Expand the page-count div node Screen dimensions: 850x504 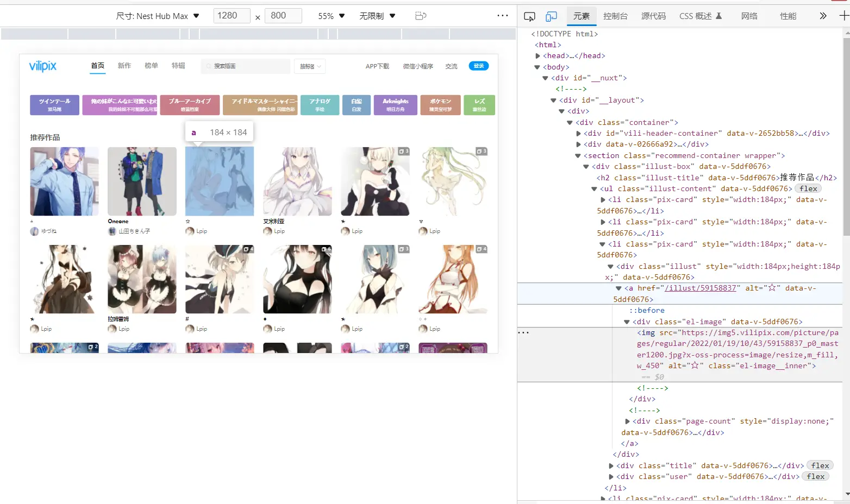627,421
